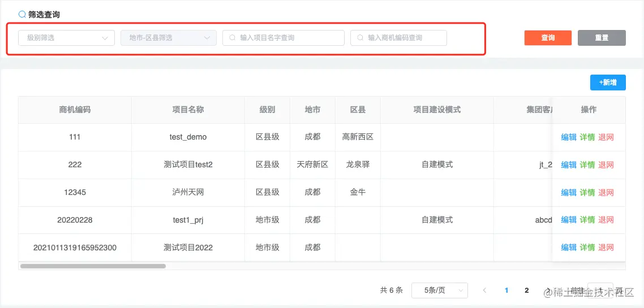Click 详情 in the test1_prj row

point(587,220)
